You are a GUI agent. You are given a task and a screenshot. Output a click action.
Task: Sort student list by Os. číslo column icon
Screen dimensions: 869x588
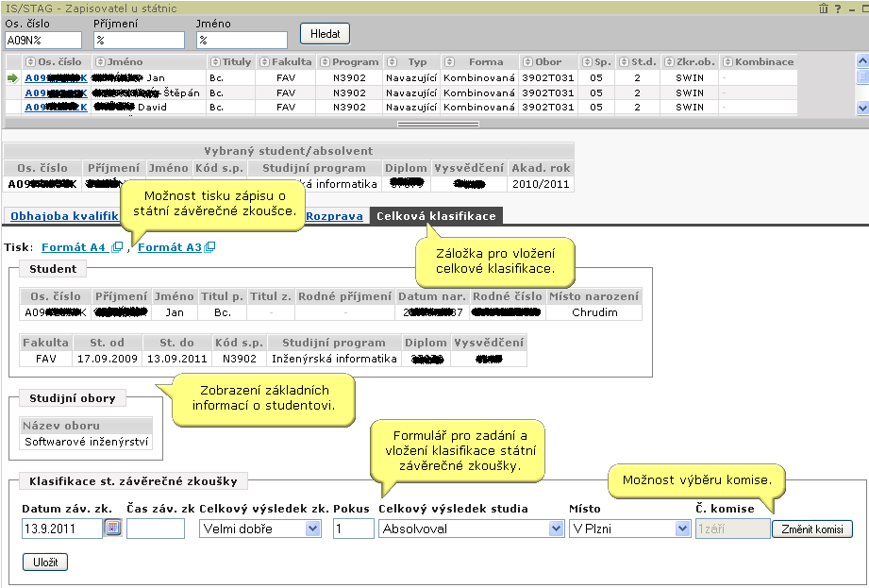[x=31, y=62]
